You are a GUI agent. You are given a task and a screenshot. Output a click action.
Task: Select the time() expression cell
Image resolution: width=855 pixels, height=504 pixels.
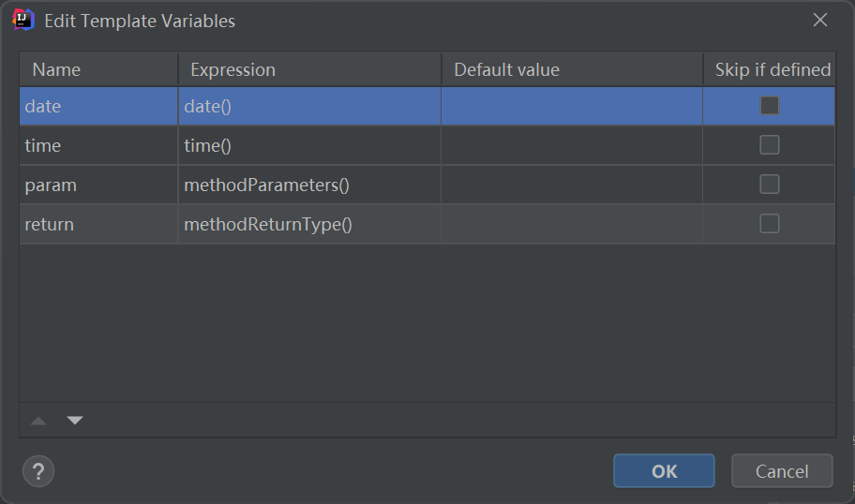point(309,145)
